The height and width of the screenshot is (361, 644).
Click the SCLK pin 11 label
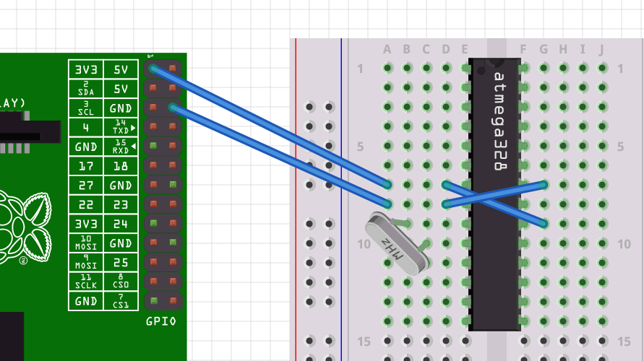tap(86, 282)
